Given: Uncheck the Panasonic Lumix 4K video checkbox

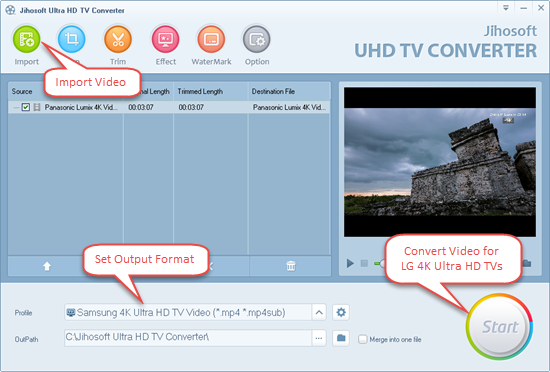Looking at the screenshot, I should point(26,107).
